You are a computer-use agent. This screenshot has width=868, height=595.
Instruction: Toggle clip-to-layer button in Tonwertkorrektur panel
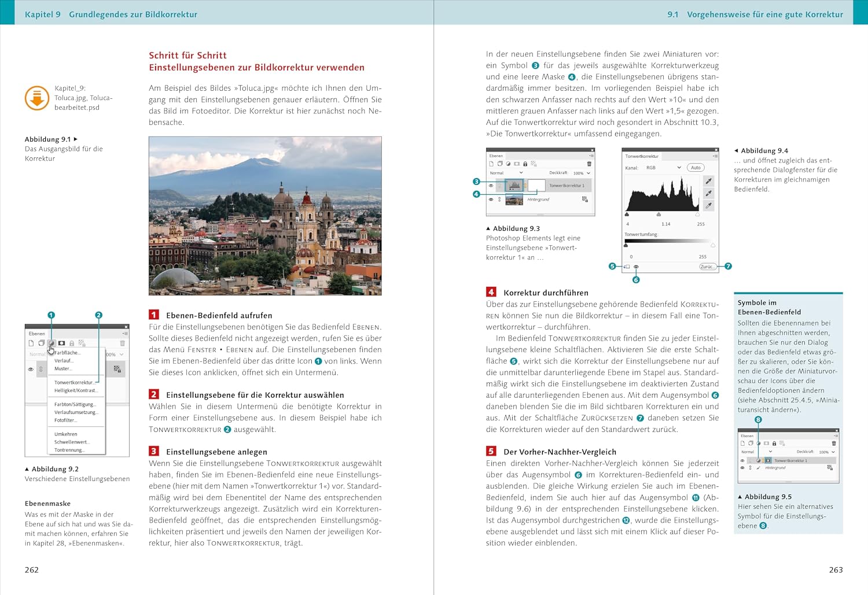(627, 267)
